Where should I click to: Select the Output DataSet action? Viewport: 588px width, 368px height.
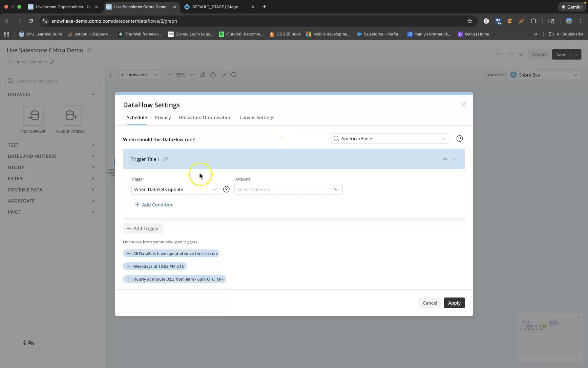pos(70,116)
